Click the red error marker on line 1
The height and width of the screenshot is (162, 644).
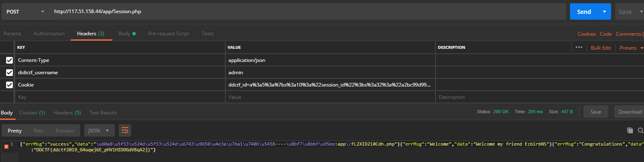(6, 146)
